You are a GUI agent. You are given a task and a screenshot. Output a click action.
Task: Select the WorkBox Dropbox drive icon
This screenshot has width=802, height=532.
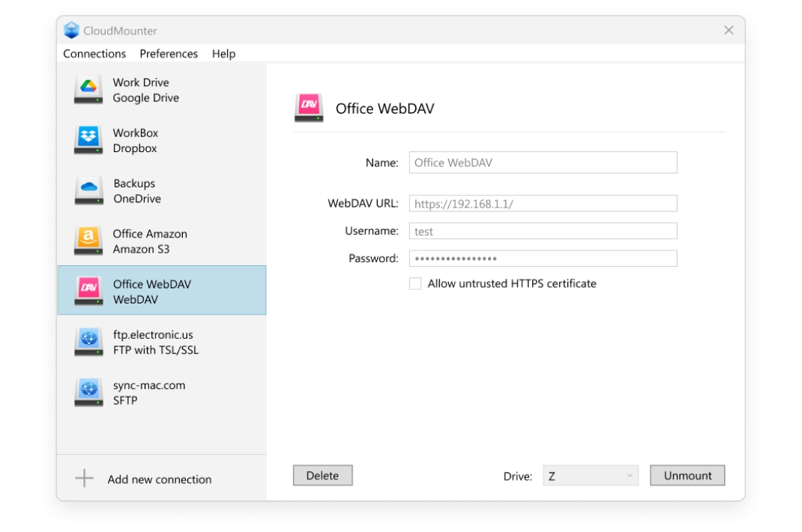[88, 139]
